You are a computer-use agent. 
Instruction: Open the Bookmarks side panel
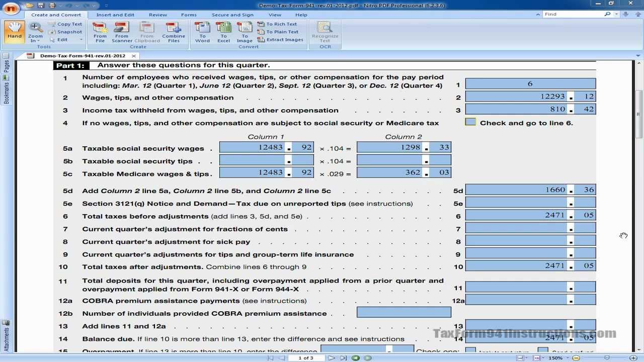pos(6,89)
